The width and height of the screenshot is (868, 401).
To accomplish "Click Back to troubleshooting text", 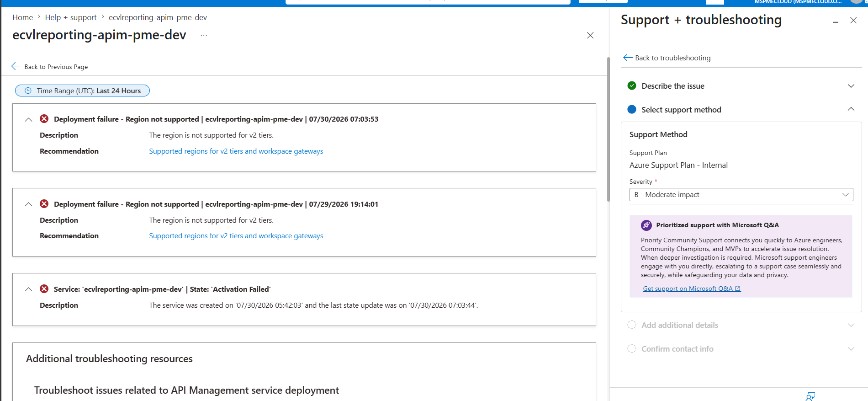I will pyautogui.click(x=672, y=58).
